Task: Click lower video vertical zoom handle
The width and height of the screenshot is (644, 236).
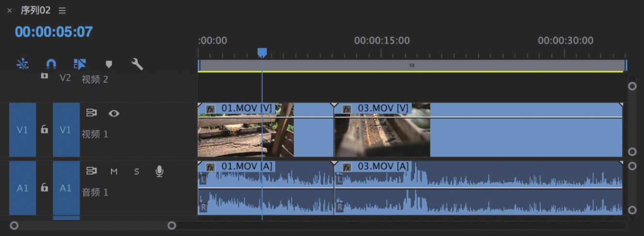Action: pyautogui.click(x=632, y=152)
